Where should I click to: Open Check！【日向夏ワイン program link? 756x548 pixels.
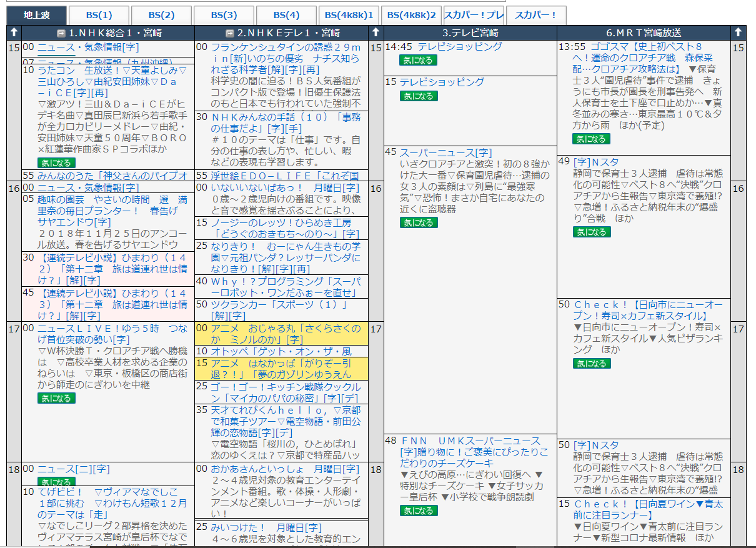pos(648,509)
